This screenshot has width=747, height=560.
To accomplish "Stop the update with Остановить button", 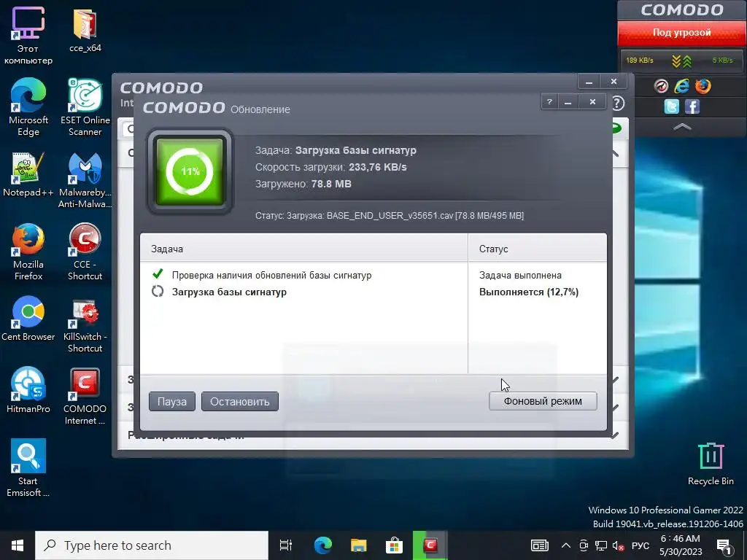I will coord(239,402).
